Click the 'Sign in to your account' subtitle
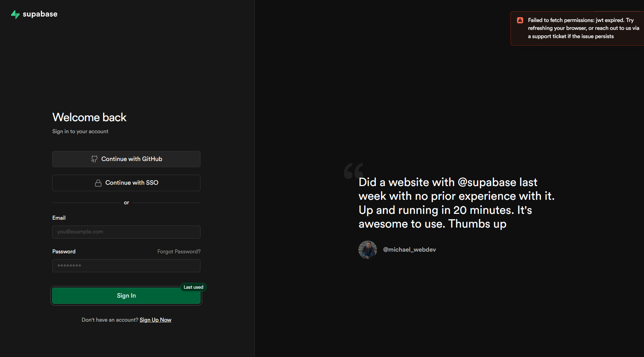Screen dimensions: 644x357 (x=80, y=131)
